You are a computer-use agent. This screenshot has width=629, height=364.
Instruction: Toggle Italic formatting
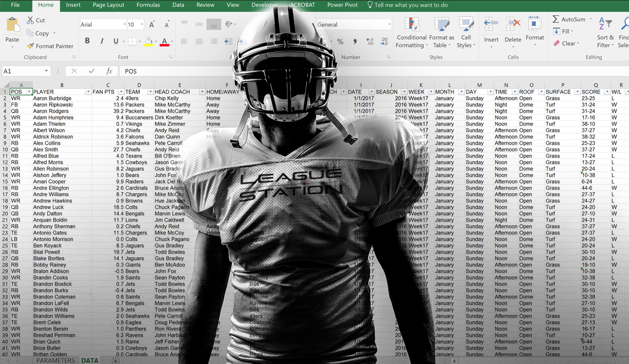click(102, 41)
